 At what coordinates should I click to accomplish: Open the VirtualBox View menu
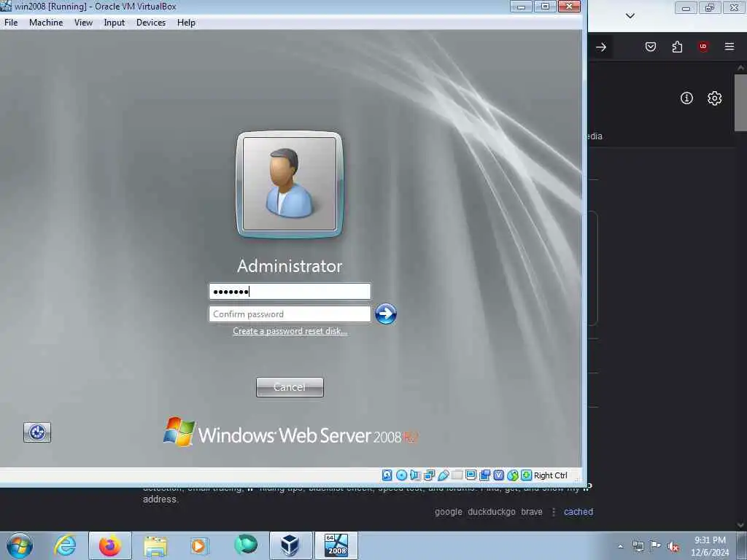[83, 23]
